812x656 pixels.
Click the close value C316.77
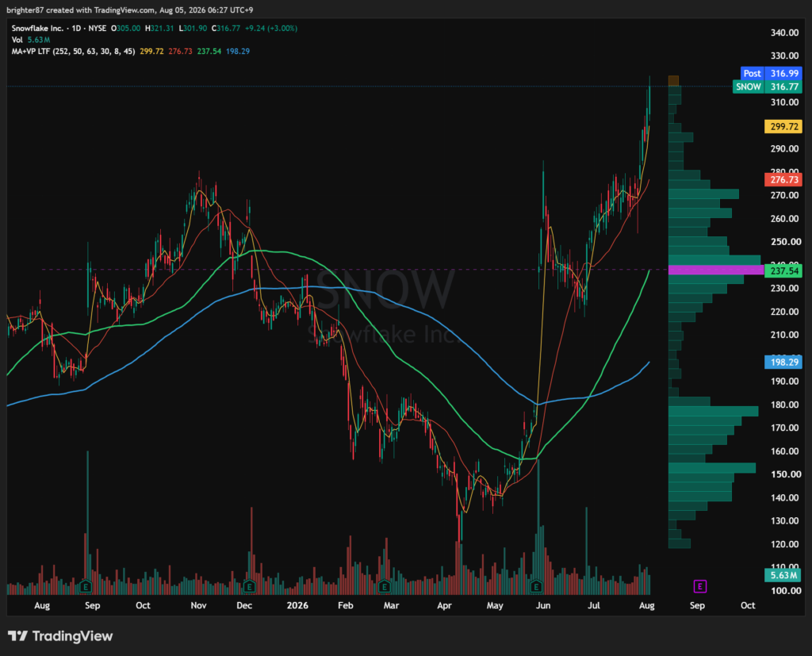tap(226, 29)
